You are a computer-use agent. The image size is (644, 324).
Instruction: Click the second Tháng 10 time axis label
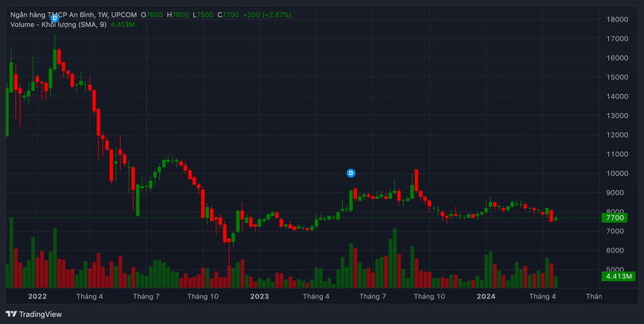coord(429,296)
